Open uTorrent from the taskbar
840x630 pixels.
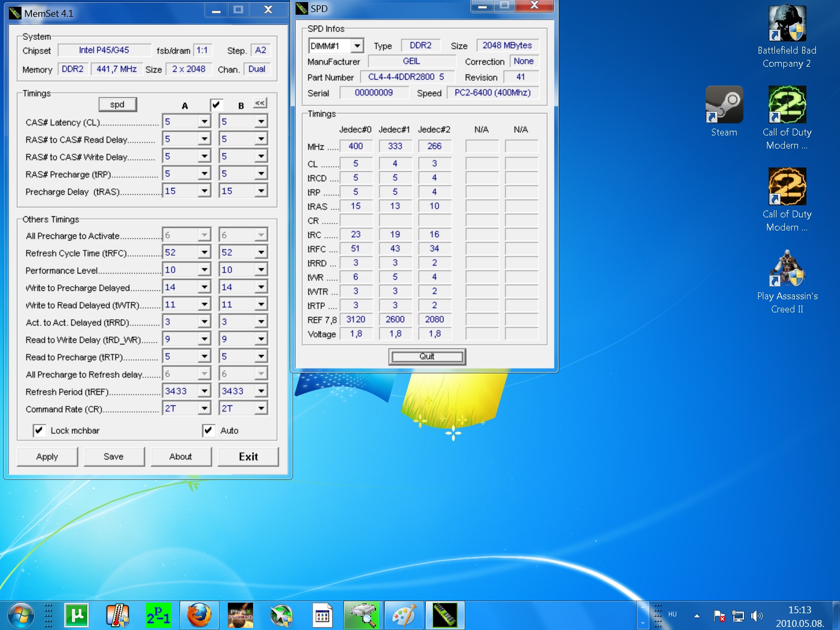pyautogui.click(x=77, y=615)
